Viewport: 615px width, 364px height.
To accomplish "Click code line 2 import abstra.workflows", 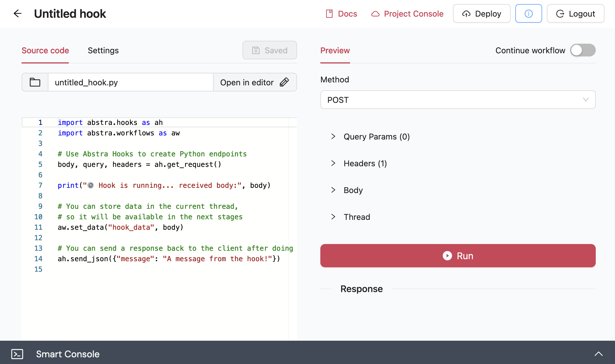I will (x=119, y=133).
